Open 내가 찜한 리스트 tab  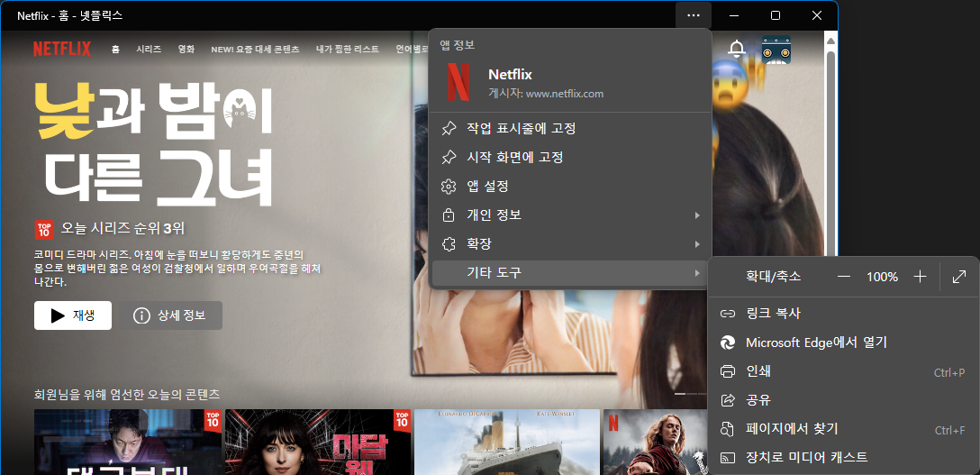click(348, 49)
